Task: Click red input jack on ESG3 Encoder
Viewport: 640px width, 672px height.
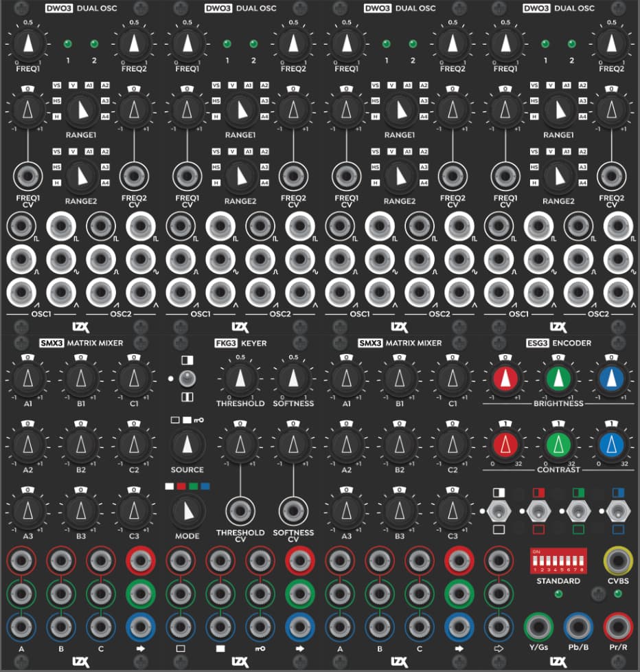Action: pyautogui.click(x=499, y=561)
